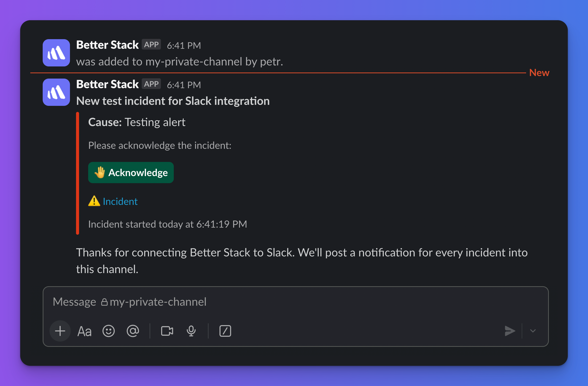Click 'Incident started today at 6:41:19 PM' text
The width and height of the screenshot is (588, 386).
(x=168, y=224)
